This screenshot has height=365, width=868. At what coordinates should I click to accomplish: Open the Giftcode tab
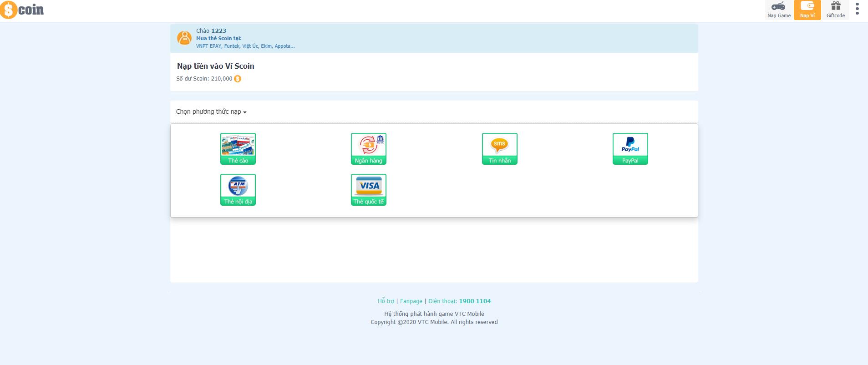[x=836, y=10]
